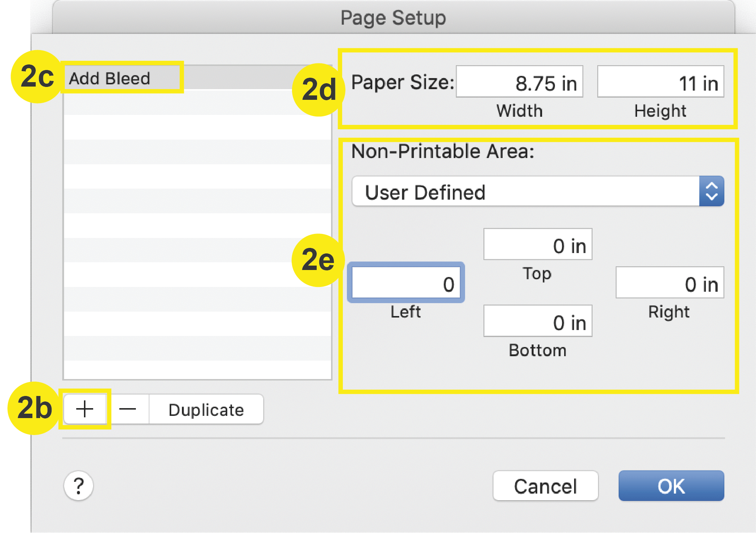Select the Right margin field

point(669,283)
